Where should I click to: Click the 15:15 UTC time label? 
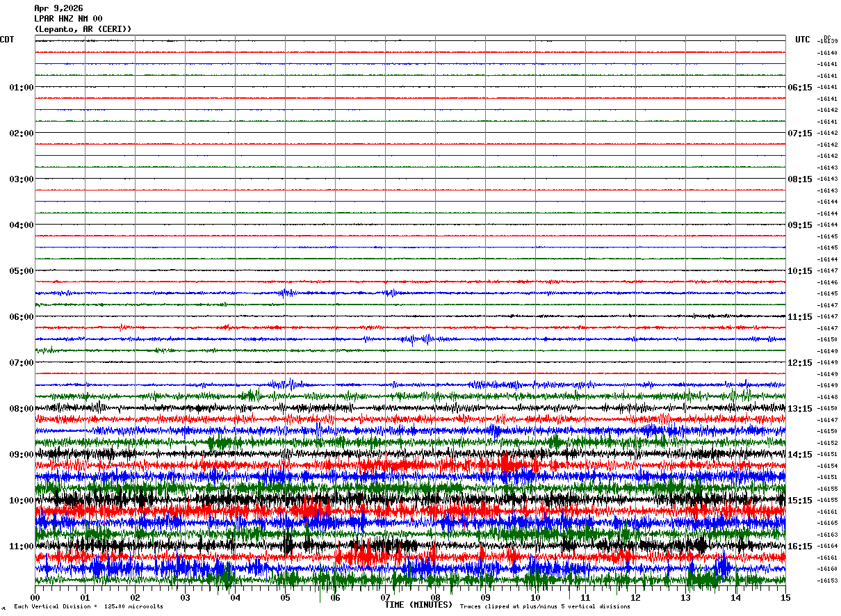point(800,501)
